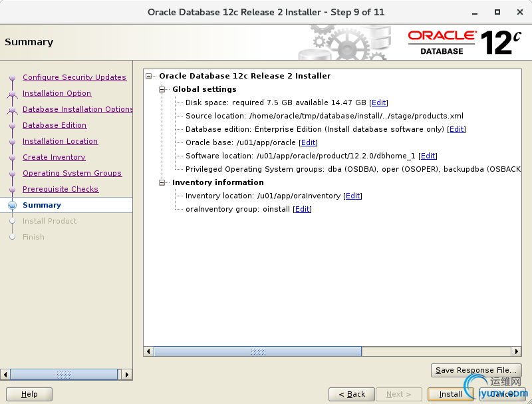
Task: Go to the Installation Option step
Action: [57, 93]
